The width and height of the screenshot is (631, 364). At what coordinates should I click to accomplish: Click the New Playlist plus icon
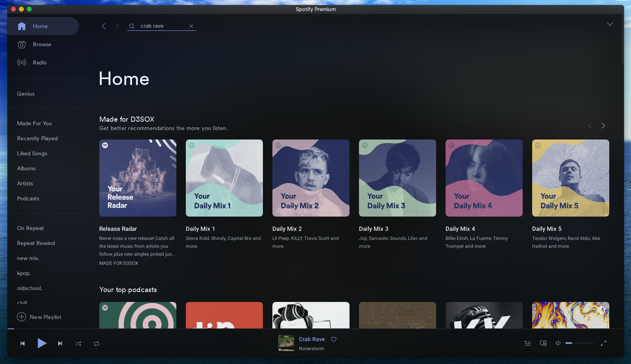coord(21,317)
